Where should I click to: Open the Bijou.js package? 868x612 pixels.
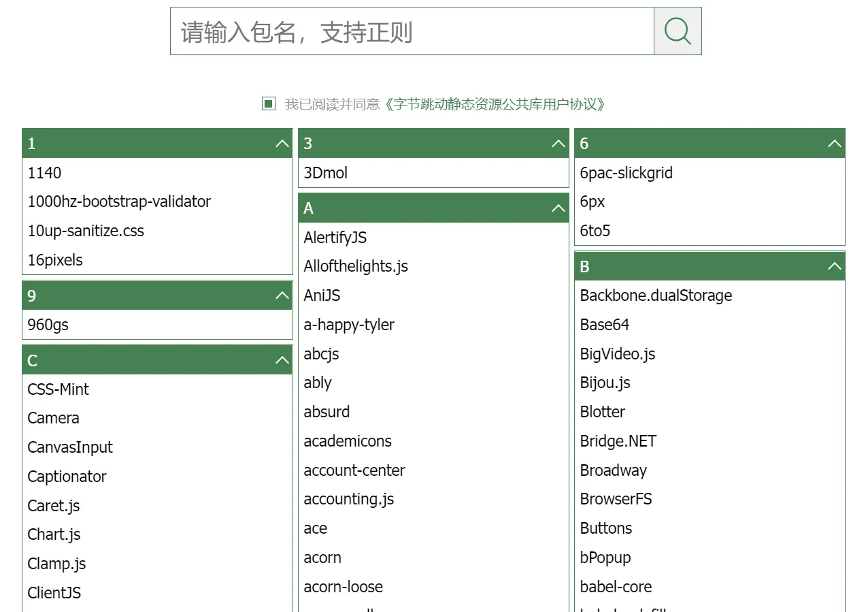(605, 383)
